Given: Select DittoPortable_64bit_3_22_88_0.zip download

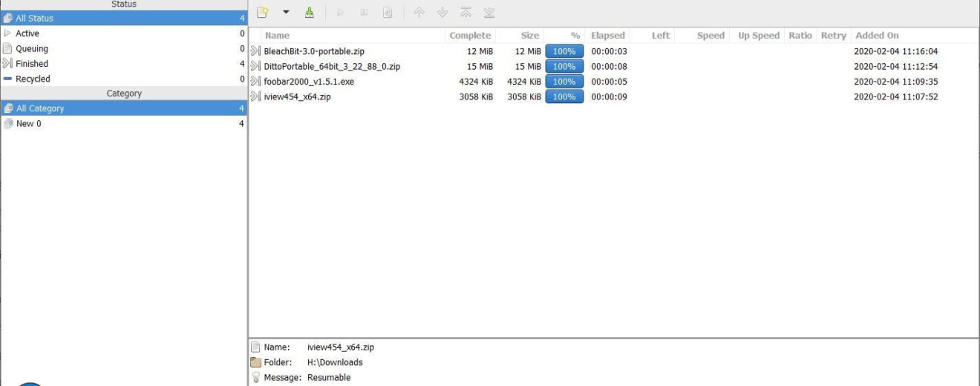Looking at the screenshot, I should coord(332,66).
